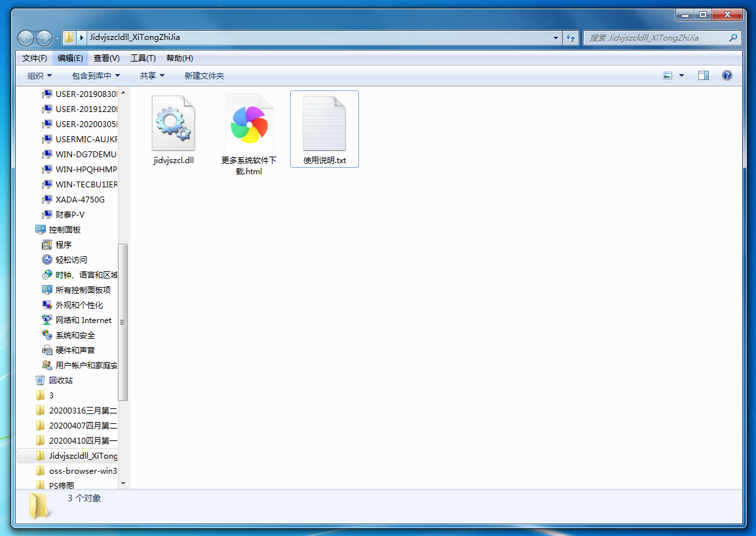Screen dimensions: 756x536
Task: Open 系统和安全 category
Action: point(69,335)
